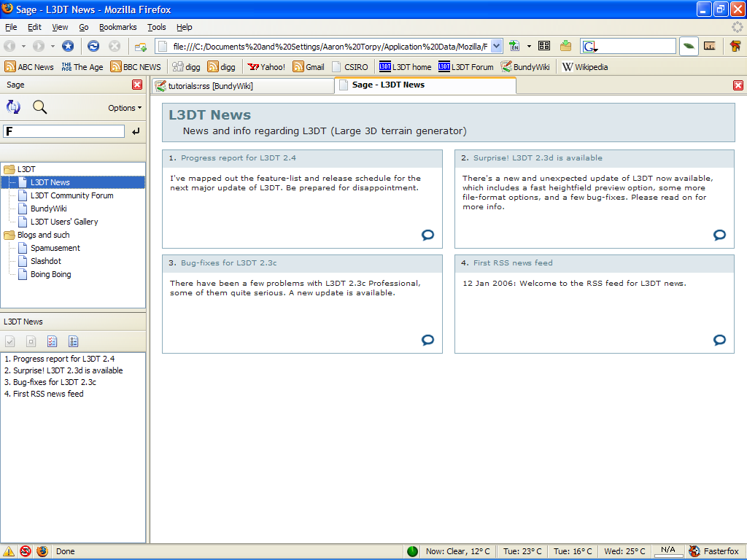747x560 pixels.
Task: Click the Sage magnifier search icon
Action: pos(40,107)
